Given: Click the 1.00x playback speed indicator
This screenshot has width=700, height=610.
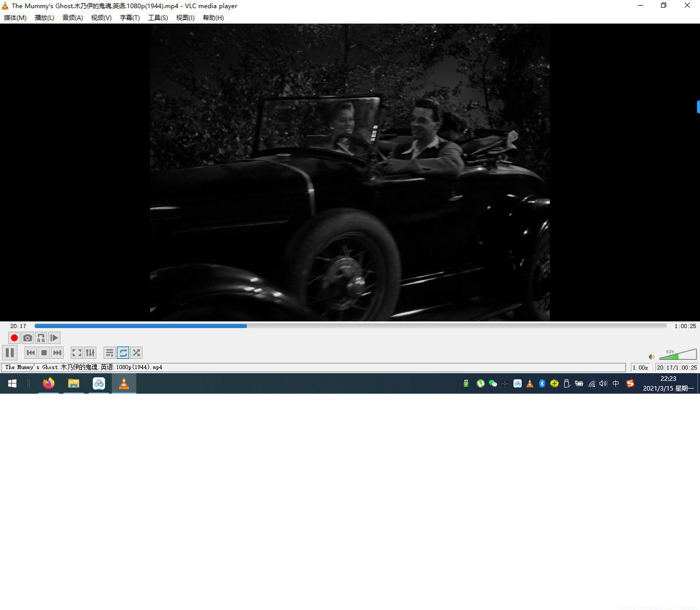Looking at the screenshot, I should pos(640,368).
